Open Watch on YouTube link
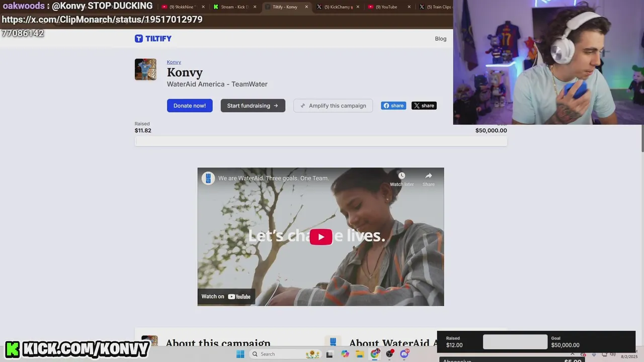Image resolution: width=644 pixels, height=362 pixels. [226, 297]
